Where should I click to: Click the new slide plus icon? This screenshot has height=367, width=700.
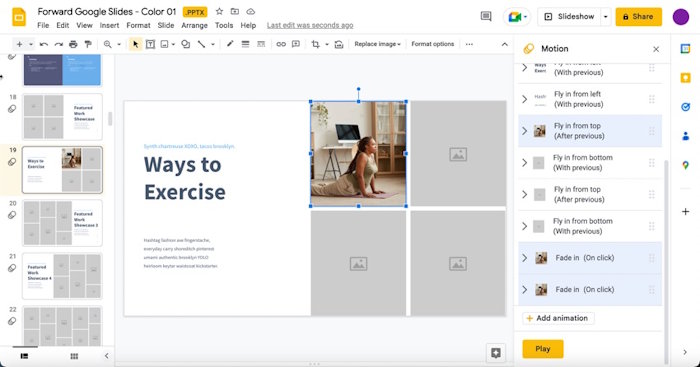tap(19, 44)
